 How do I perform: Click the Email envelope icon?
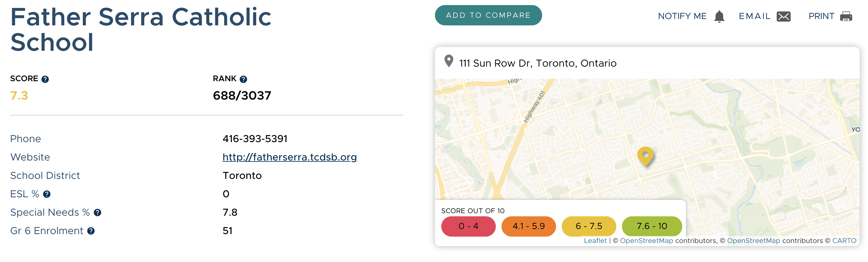tap(783, 16)
